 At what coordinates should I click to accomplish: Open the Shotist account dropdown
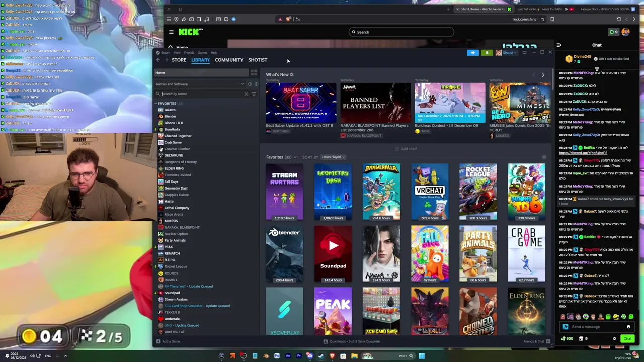tap(506, 53)
